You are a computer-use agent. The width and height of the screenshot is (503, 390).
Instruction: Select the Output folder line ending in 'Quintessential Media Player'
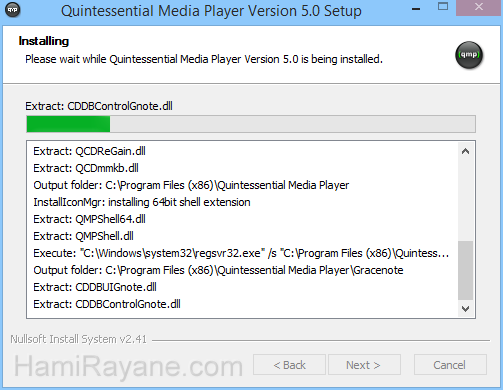click(x=191, y=185)
